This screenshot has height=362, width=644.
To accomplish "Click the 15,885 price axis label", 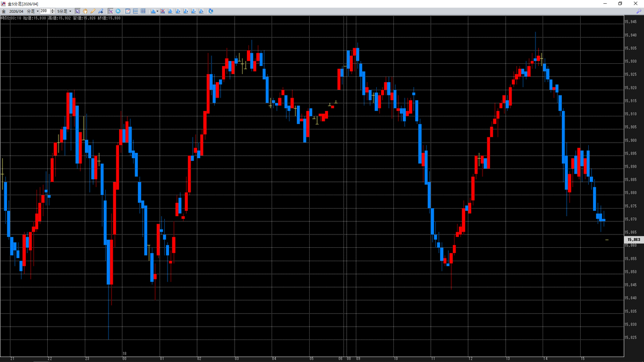I will point(631,180).
